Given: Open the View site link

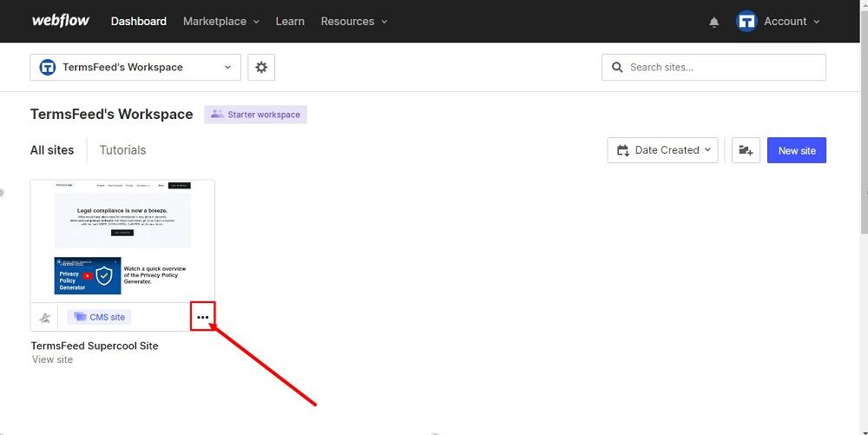Looking at the screenshot, I should (x=52, y=359).
